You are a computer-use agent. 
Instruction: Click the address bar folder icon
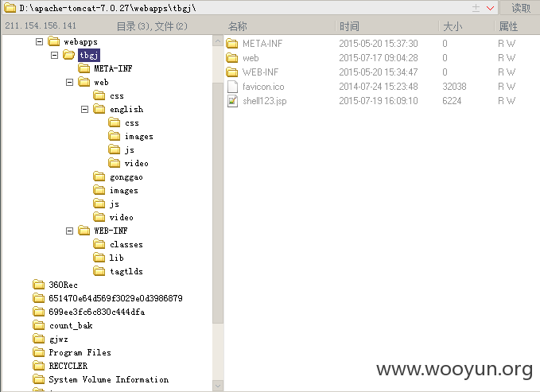pyautogui.click(x=10, y=8)
